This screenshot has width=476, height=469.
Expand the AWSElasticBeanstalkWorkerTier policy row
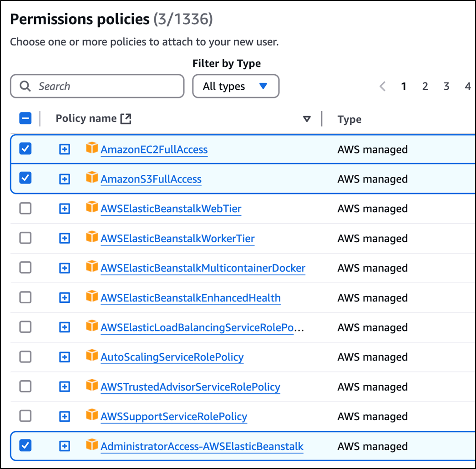pyautogui.click(x=64, y=238)
